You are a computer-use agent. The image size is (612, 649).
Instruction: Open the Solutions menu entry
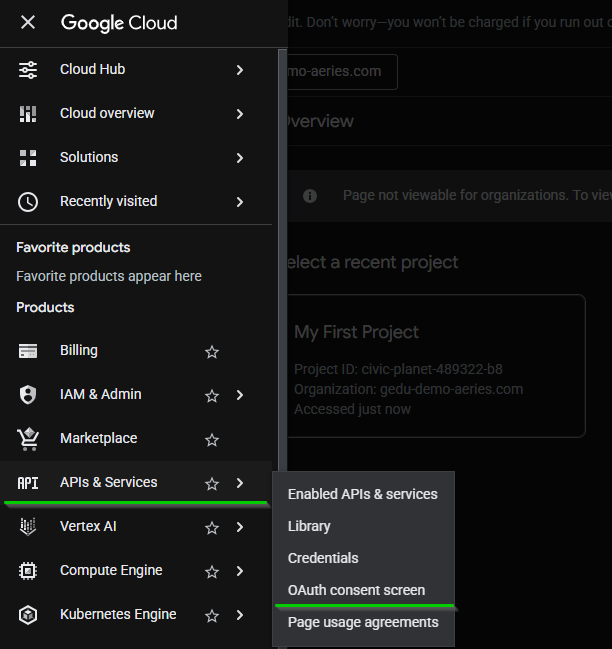click(x=136, y=157)
